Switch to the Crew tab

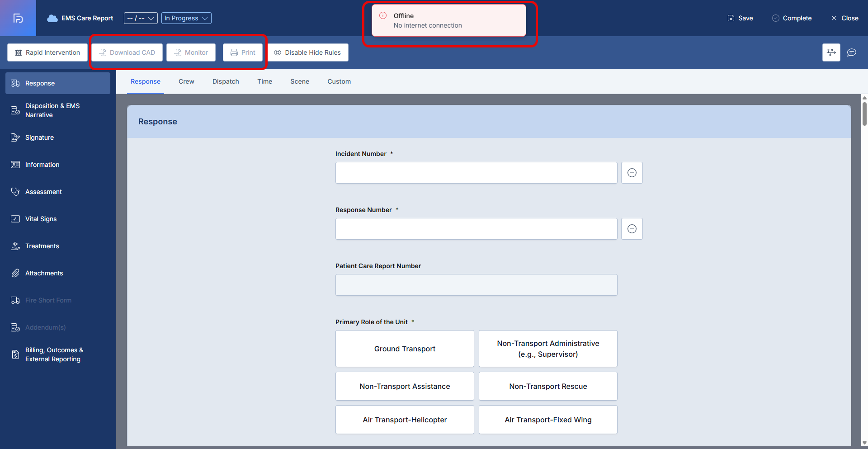[186, 81]
